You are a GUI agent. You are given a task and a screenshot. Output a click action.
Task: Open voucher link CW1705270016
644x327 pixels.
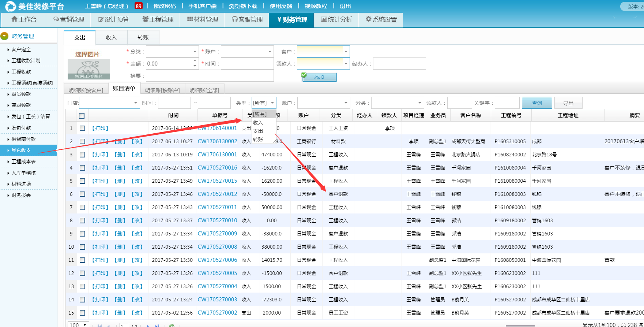click(217, 168)
